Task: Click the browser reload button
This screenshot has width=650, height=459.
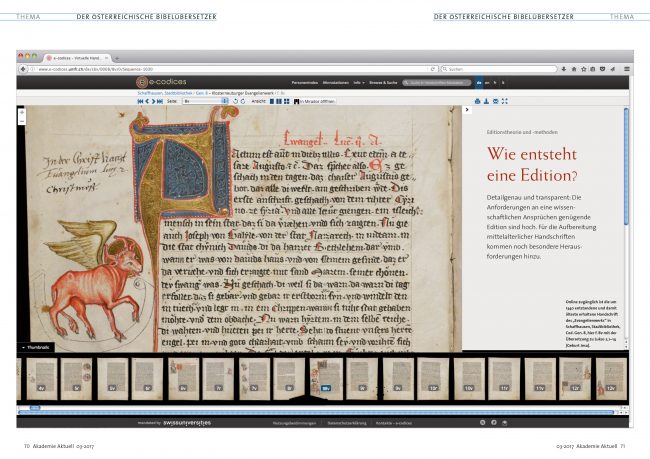Action: 433,69
